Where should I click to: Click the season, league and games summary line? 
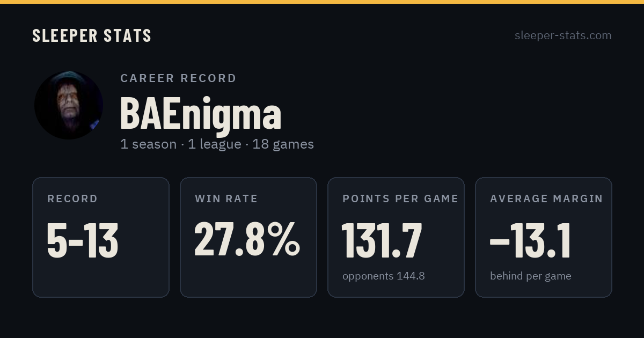217,144
